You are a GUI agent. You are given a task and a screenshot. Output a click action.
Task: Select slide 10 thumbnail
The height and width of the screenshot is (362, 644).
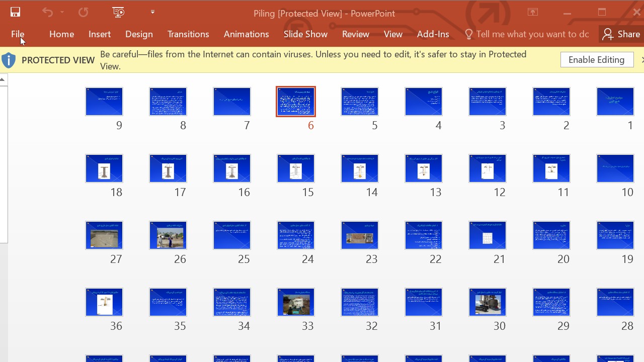(x=615, y=168)
